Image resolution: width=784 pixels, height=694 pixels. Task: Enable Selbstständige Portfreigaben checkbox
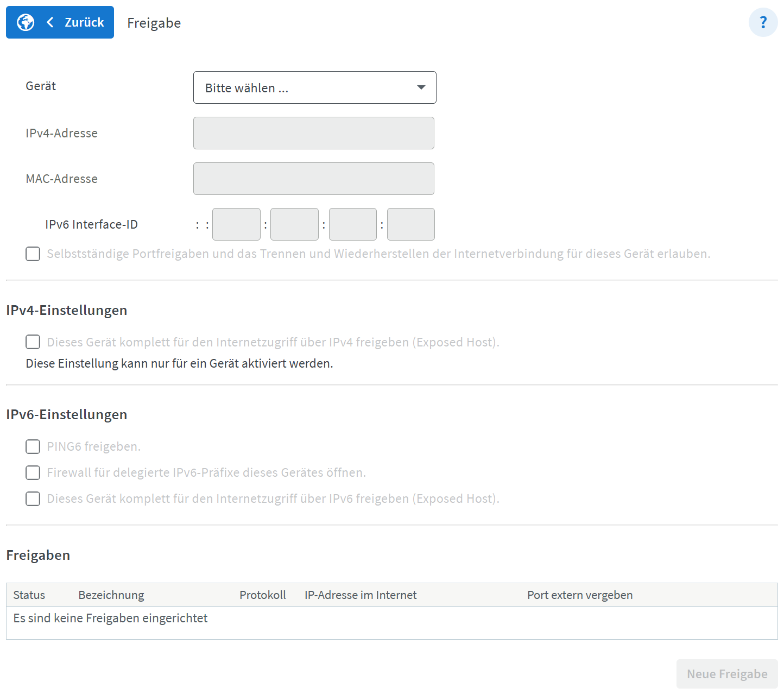pyautogui.click(x=33, y=254)
